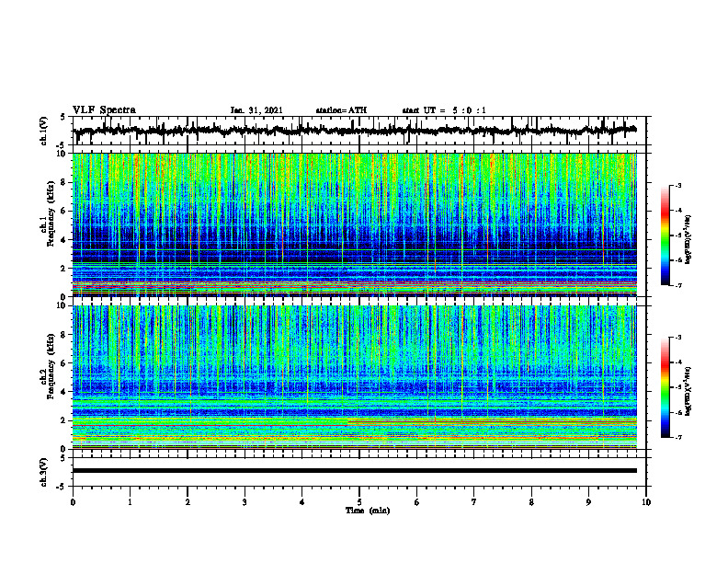Click the "-4" tick on ch.2 colorbar
This screenshot has height=563, width=728.
[677, 362]
